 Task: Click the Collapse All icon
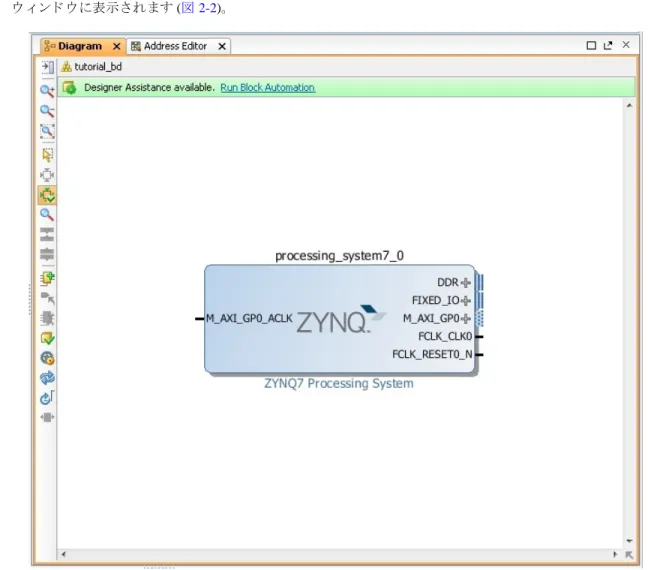tap(47, 254)
